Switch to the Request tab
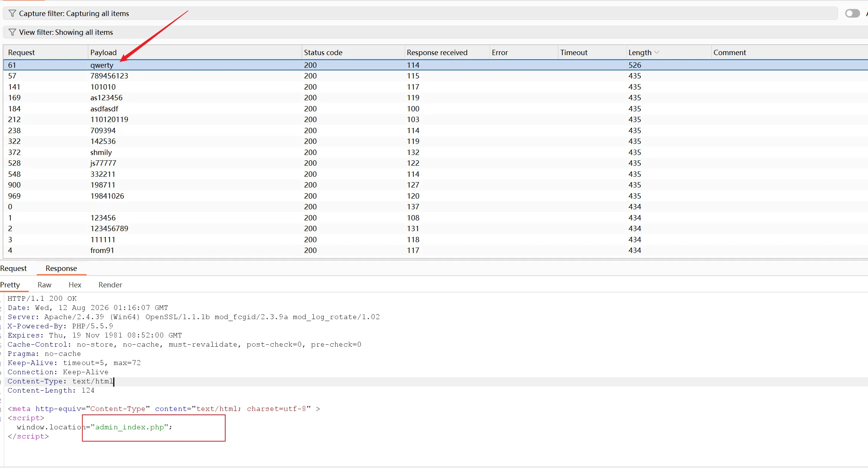The image size is (868, 468). pos(13,268)
